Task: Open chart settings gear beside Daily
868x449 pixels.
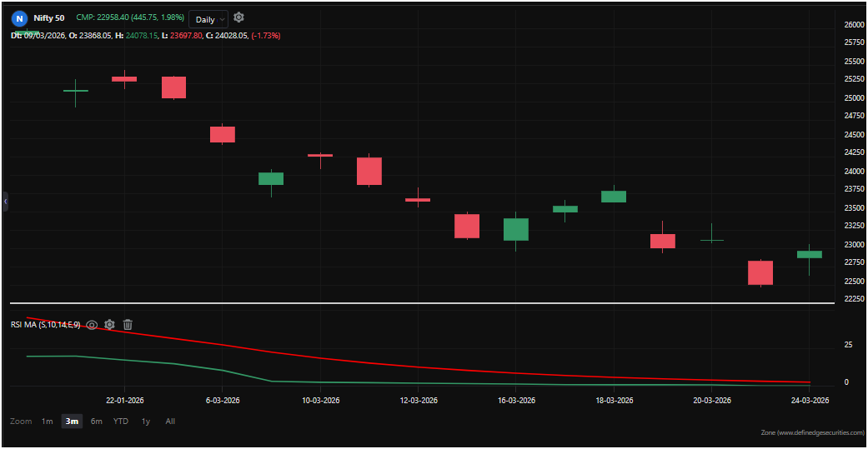Action: tap(238, 17)
